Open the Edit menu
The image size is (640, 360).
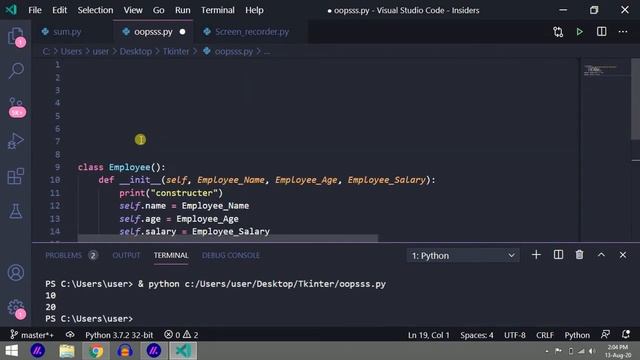coord(59,10)
